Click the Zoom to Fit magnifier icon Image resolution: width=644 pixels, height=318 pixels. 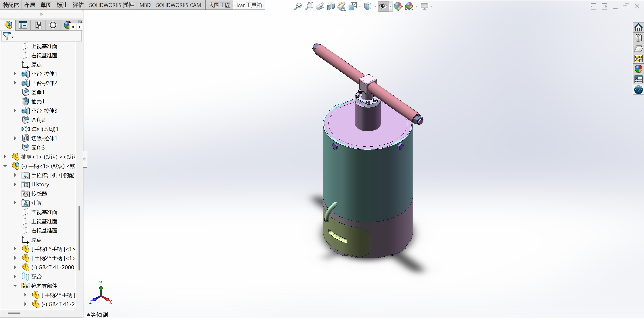point(298,6)
